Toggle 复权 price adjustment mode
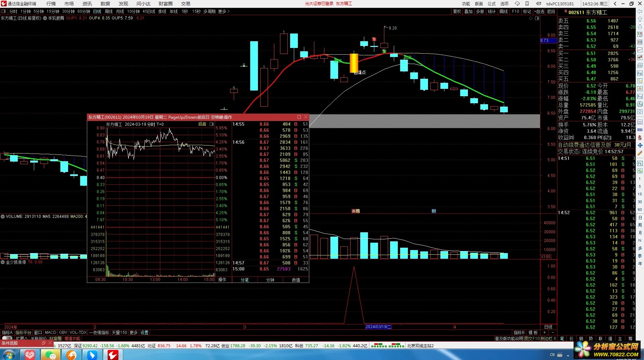The width and height of the screenshot is (644, 360). tap(457, 11)
